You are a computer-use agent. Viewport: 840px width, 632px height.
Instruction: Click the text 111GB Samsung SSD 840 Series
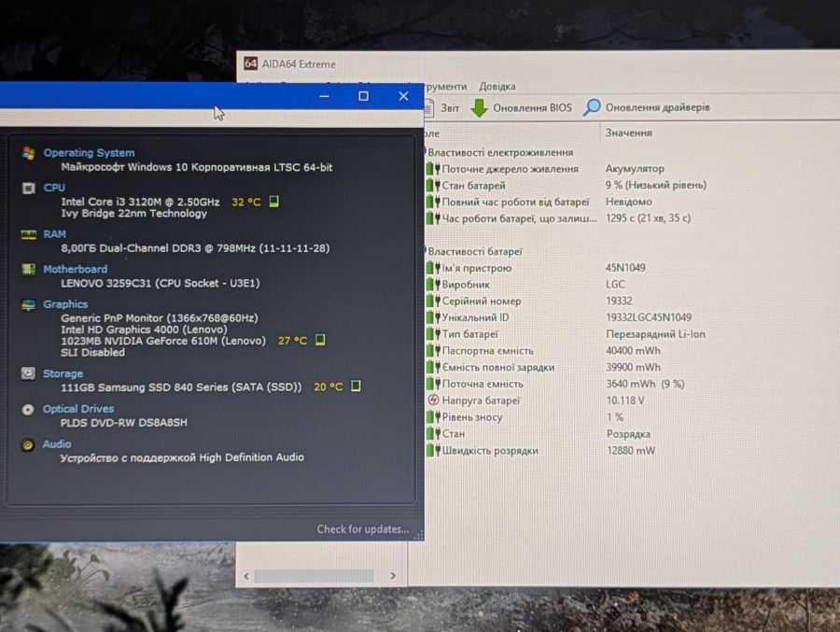point(181,387)
